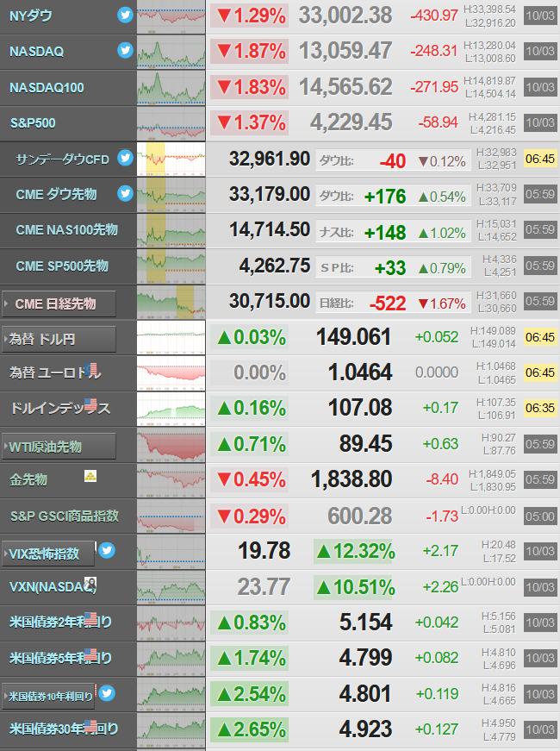Open the 金先物 mini chart
560x751 pixels.
pyautogui.click(x=171, y=480)
